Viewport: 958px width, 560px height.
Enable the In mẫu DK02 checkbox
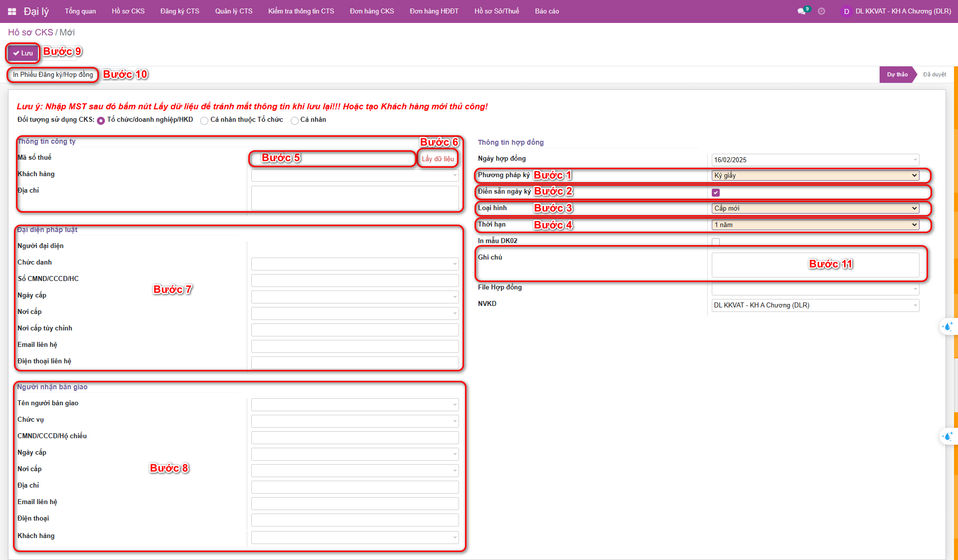716,242
